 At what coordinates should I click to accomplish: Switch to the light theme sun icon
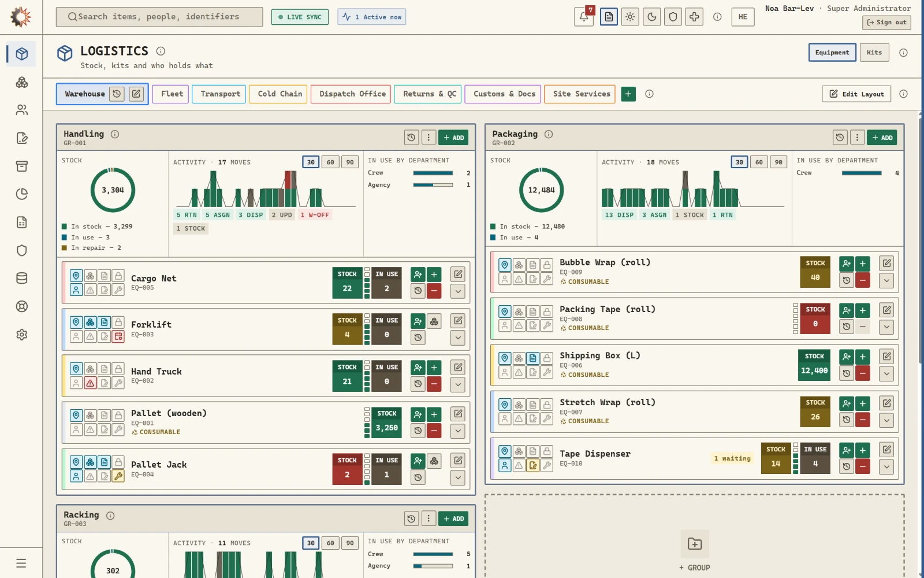tap(630, 17)
